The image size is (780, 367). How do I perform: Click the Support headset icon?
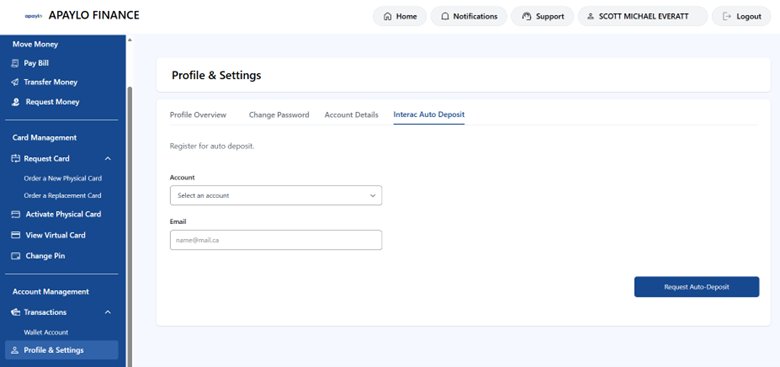[526, 16]
